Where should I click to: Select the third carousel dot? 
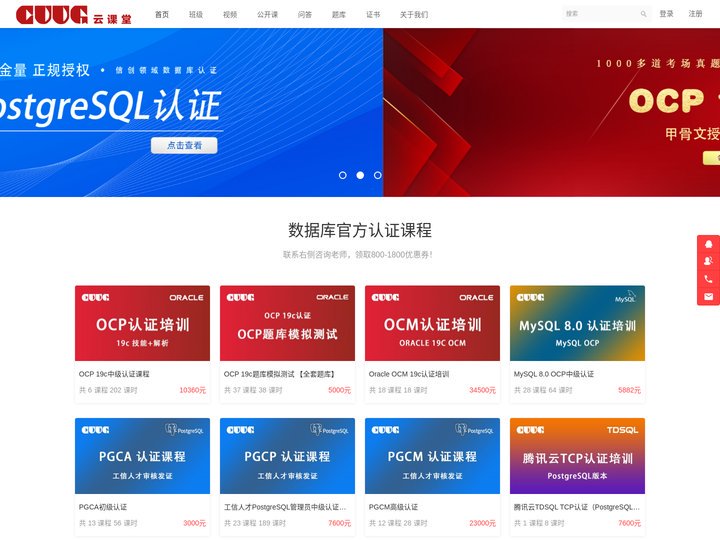tap(377, 175)
